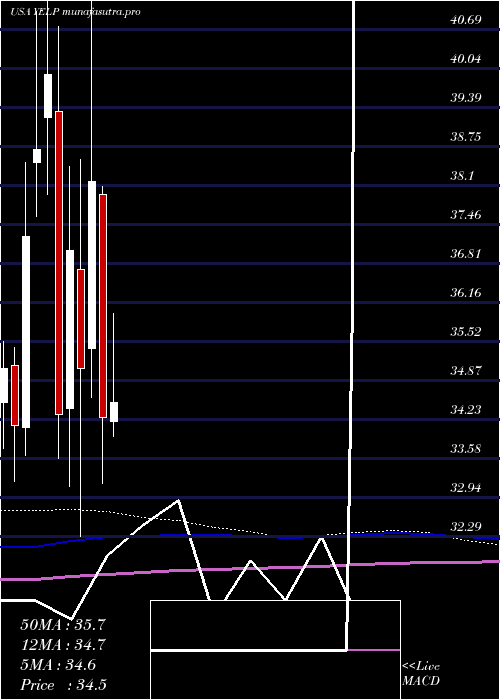Screen dimensions: 500x700
Task: Click the 38.1 price axis label
Action: click(x=462, y=175)
